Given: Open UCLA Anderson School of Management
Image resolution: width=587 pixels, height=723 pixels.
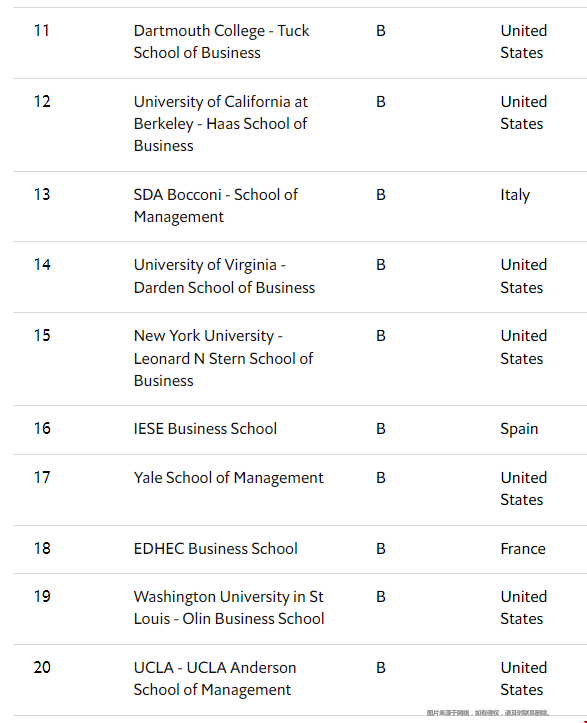Looking at the screenshot, I should point(215,678).
